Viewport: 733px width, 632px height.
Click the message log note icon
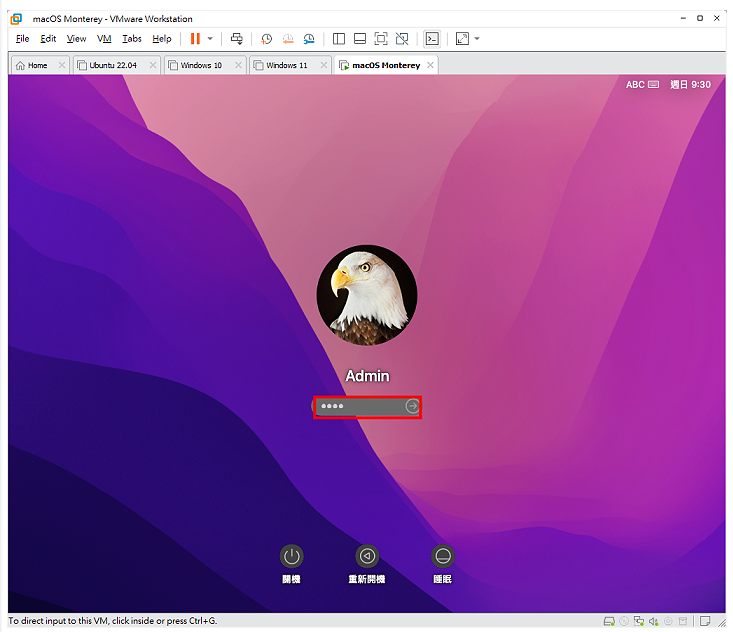[x=705, y=621]
